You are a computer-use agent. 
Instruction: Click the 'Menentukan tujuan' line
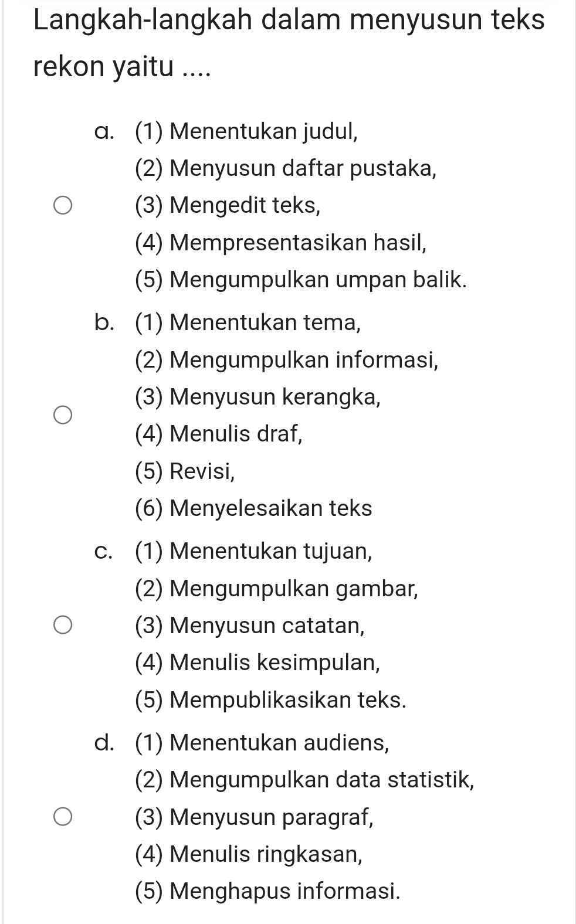[253, 551]
